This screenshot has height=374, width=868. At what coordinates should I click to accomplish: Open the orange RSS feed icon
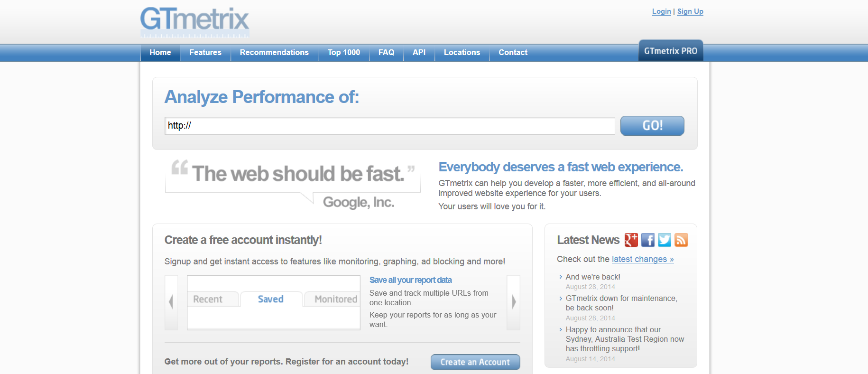point(681,240)
